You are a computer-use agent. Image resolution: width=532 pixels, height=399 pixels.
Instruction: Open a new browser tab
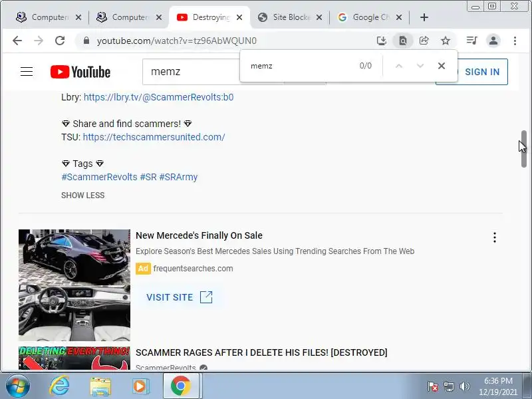(424, 17)
